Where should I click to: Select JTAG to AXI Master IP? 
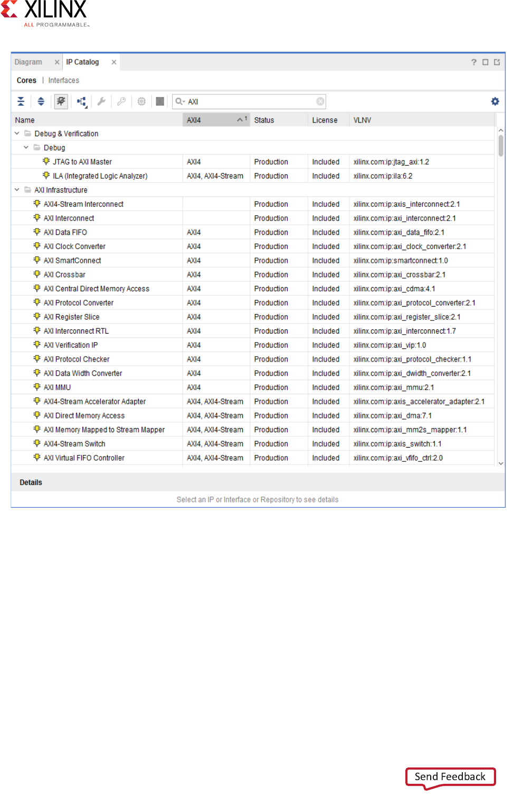[82, 162]
